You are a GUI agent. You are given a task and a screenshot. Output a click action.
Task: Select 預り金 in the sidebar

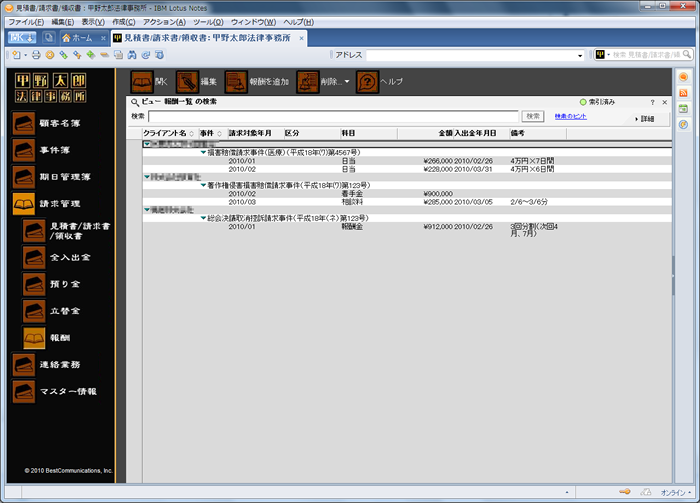click(x=52, y=284)
